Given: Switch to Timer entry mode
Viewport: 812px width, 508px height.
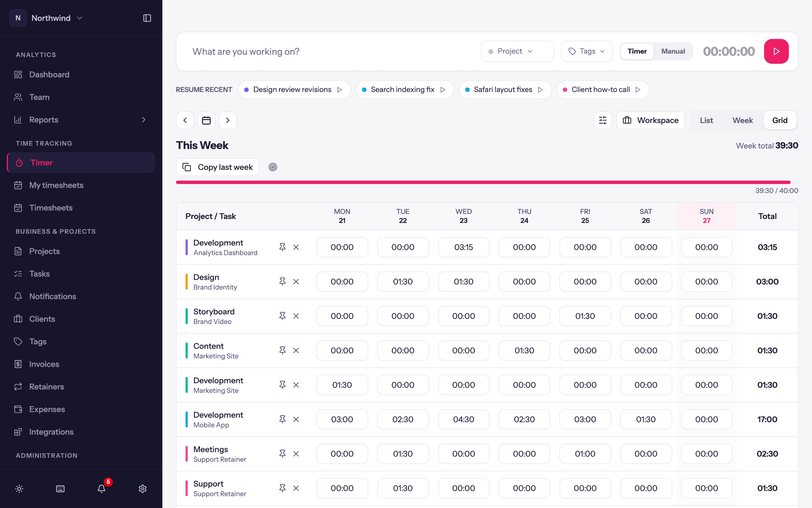Looking at the screenshot, I should point(637,51).
